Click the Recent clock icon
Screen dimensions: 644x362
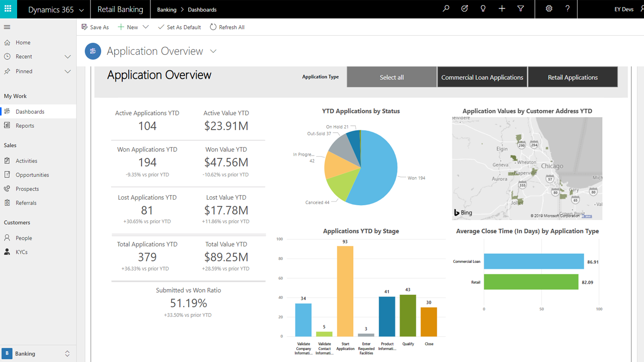coord(7,57)
